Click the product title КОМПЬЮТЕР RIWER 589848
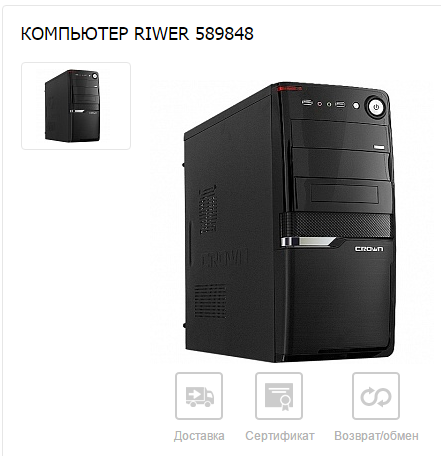The image size is (441, 456). tap(137, 34)
